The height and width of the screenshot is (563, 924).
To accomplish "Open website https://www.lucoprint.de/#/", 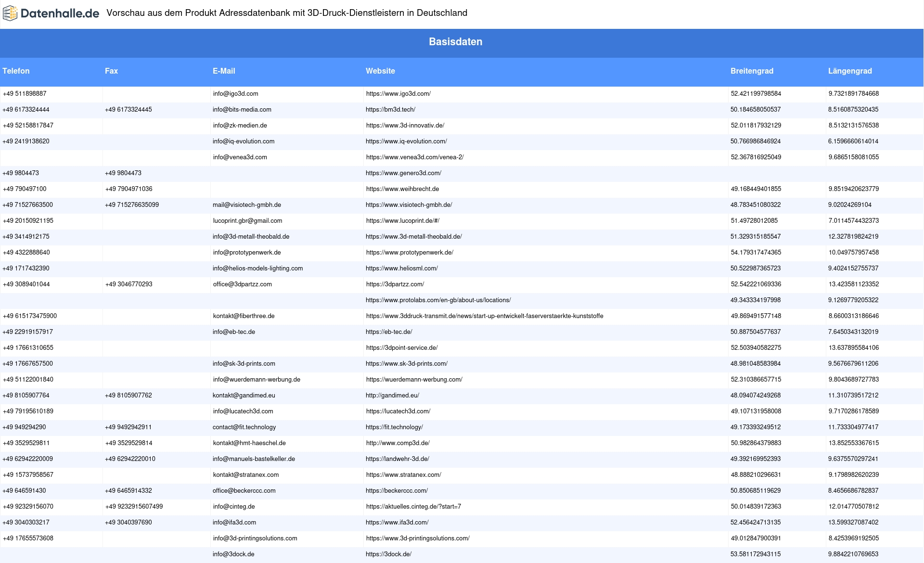I will 403,221.
